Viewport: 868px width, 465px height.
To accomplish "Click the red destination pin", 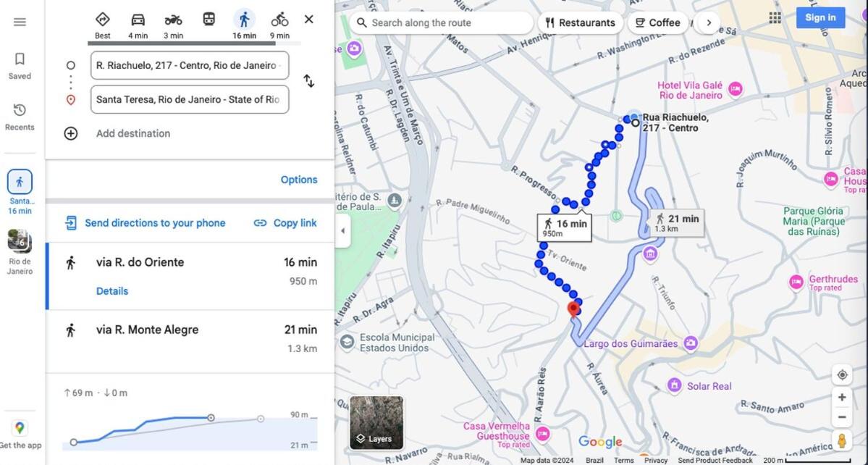I will pos(574,309).
